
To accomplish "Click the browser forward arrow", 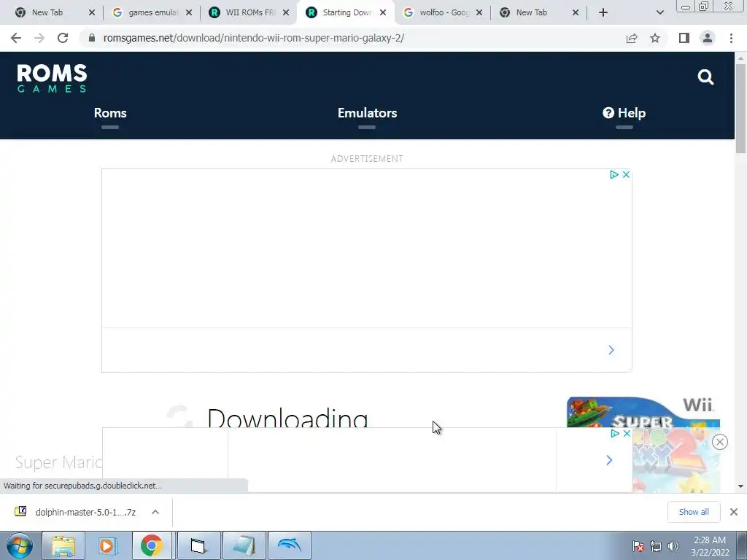I will click(39, 38).
